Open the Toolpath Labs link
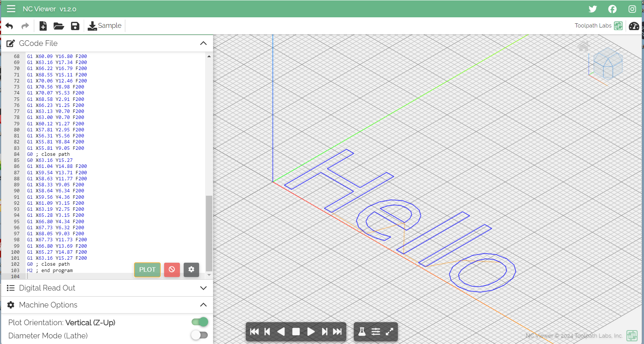Image resolution: width=644 pixels, height=344 pixels. [x=598, y=26]
